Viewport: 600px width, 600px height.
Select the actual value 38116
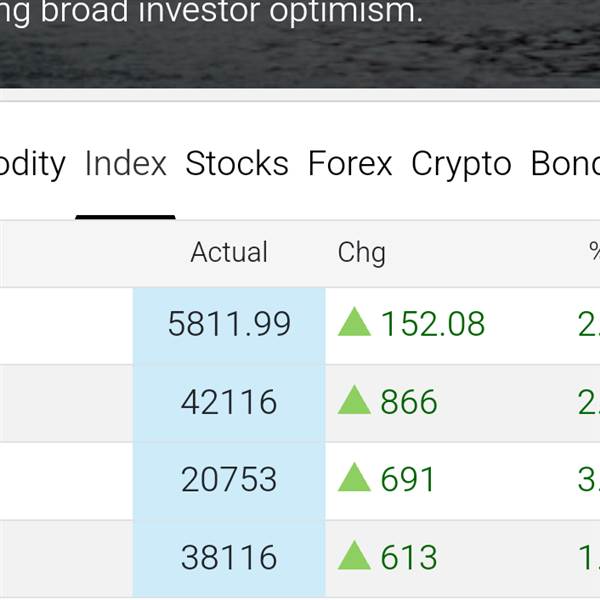click(x=229, y=557)
